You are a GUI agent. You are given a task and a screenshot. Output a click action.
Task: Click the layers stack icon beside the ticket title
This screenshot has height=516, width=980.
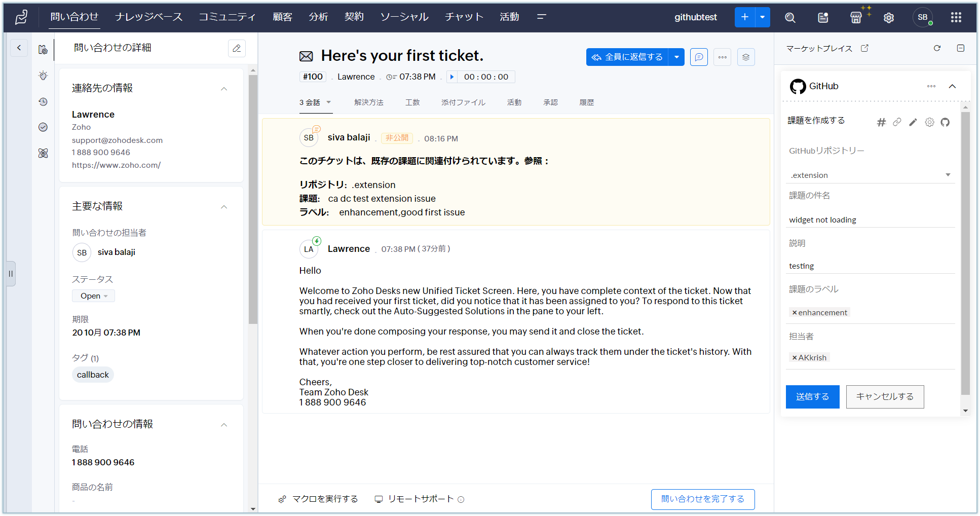tap(746, 57)
